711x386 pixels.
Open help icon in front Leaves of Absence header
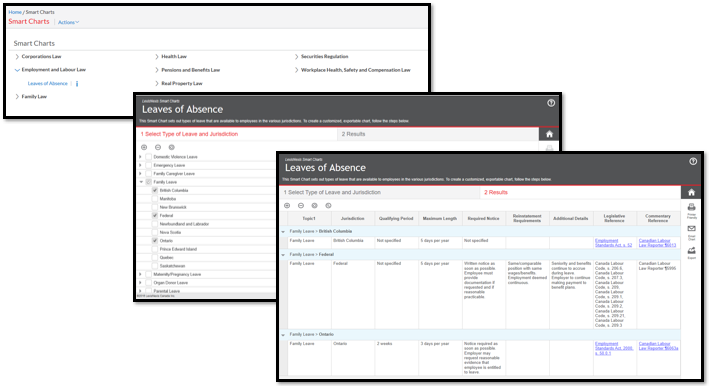click(693, 161)
